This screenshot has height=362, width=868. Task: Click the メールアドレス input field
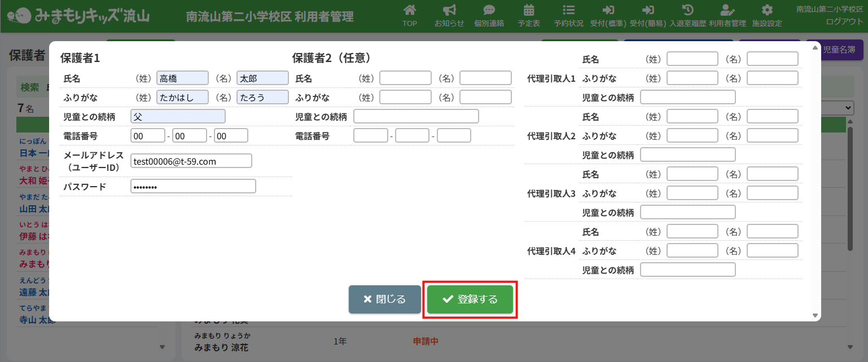191,161
